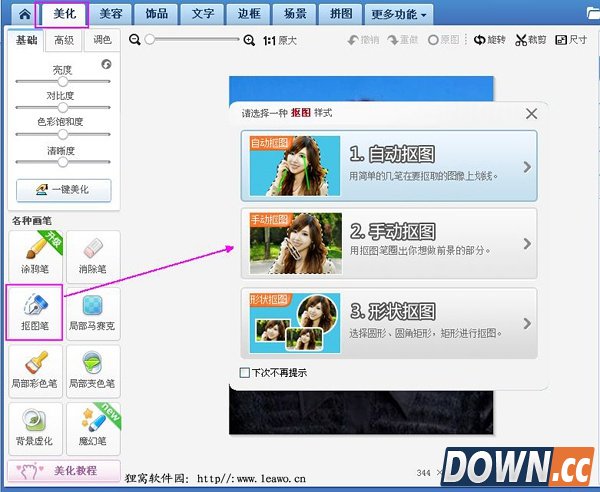
Task: Click the 手动抠图 preview thumbnail
Action: pyautogui.click(x=295, y=243)
